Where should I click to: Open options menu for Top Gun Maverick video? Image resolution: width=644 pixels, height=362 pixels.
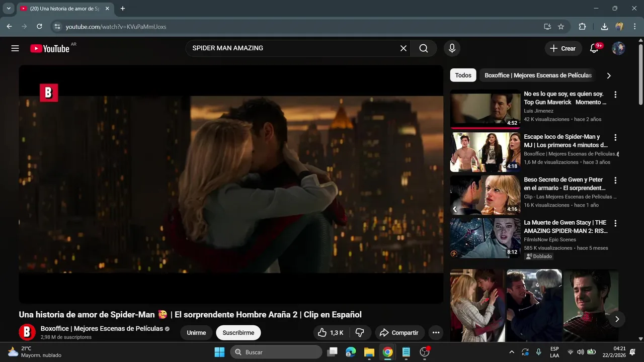(x=615, y=95)
